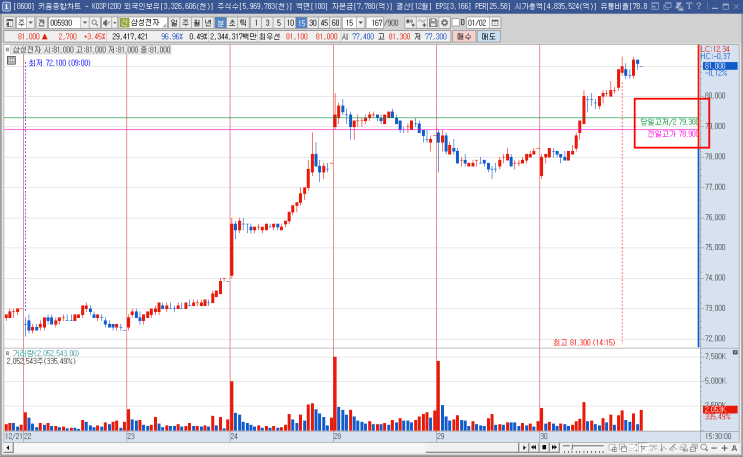Click the data table icon under the chart title
743x457 pixels.
tap(11, 60)
